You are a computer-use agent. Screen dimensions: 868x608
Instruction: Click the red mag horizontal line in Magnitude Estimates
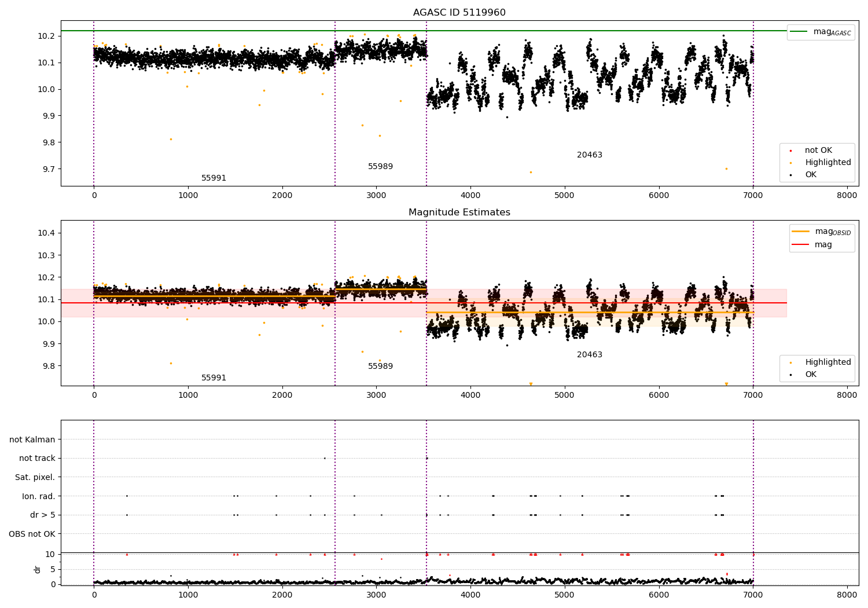point(424,303)
